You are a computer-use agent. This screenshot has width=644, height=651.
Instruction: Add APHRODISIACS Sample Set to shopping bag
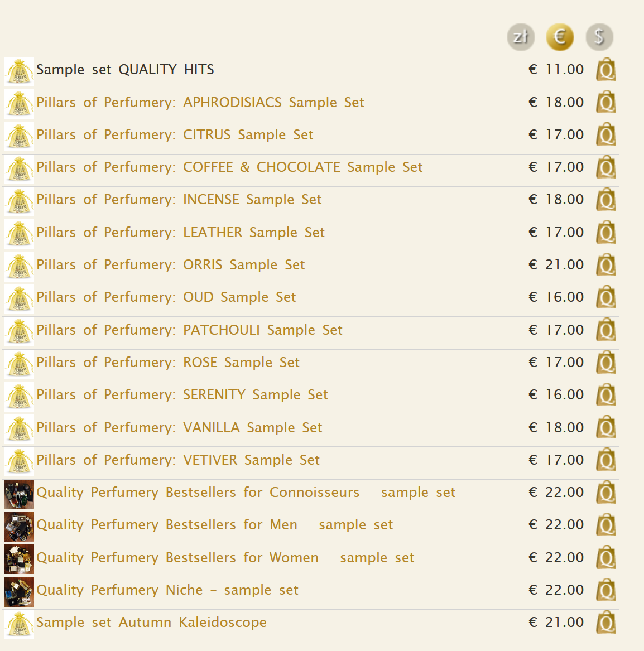click(x=605, y=103)
